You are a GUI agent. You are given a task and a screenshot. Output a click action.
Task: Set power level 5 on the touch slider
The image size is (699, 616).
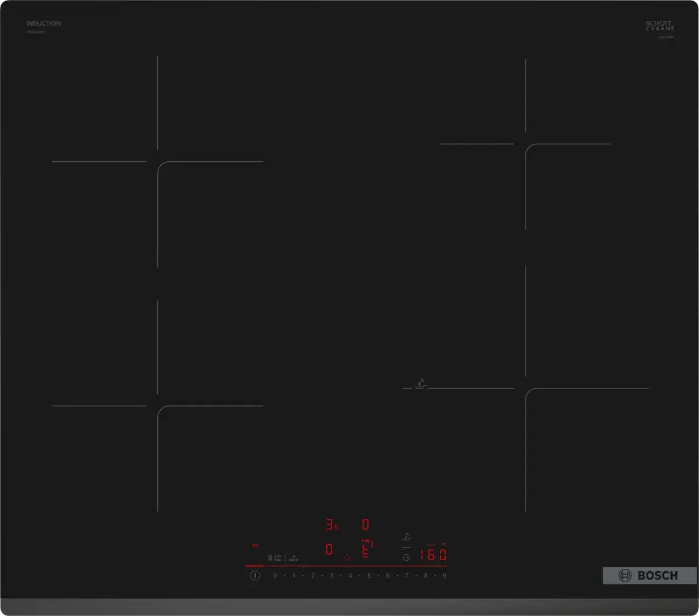tap(369, 576)
